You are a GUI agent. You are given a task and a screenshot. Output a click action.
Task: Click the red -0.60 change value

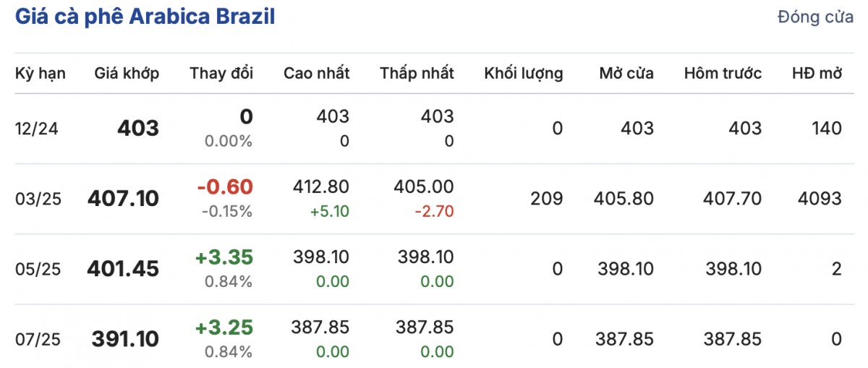coord(225,187)
